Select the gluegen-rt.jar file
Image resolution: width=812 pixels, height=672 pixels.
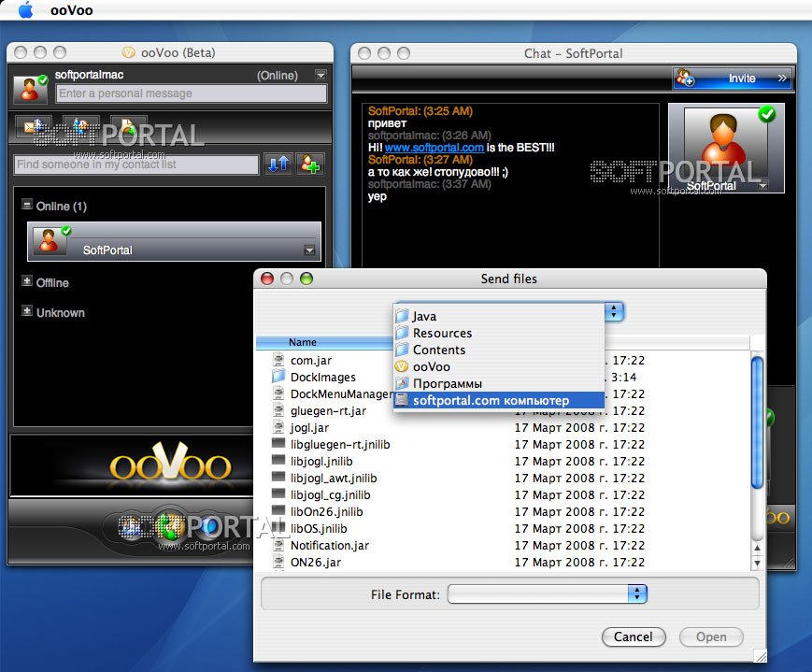[328, 411]
